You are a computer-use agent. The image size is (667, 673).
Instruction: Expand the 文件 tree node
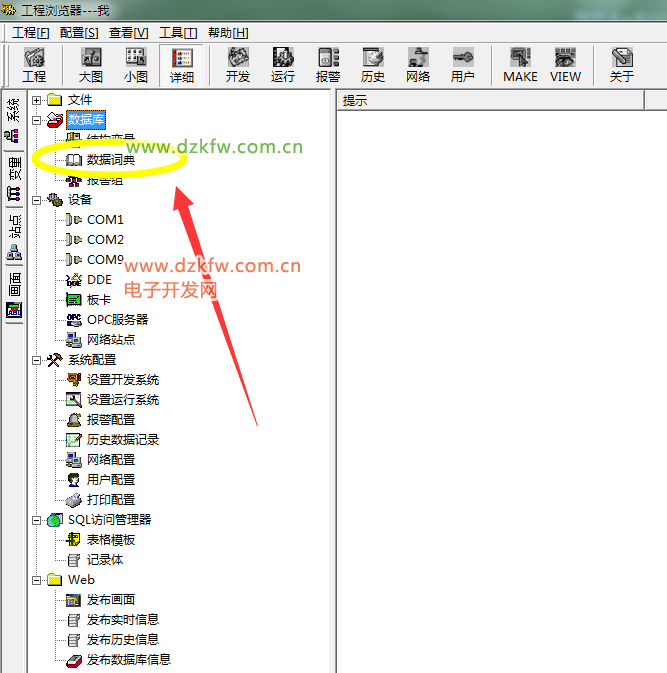[x=37, y=100]
